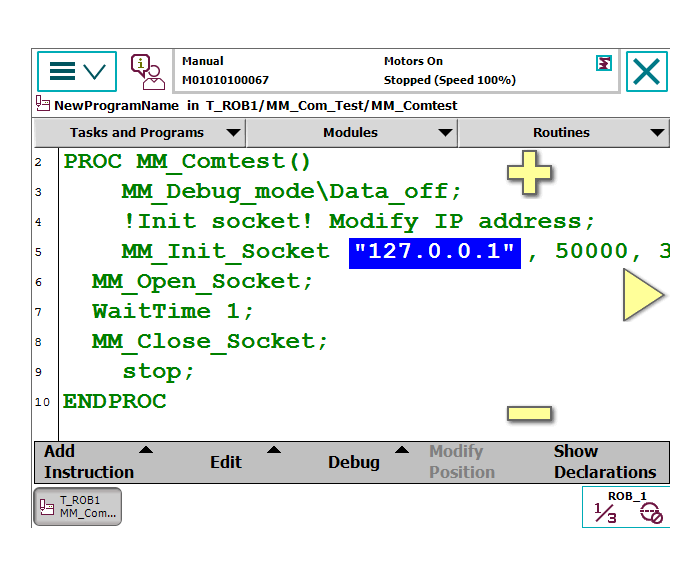Open the ROB_1 quickset menu
Viewport: 685px width, 565px height.
627,508
